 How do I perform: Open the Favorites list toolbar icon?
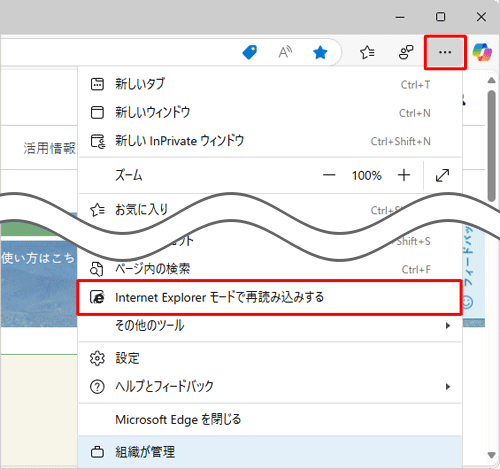367,52
